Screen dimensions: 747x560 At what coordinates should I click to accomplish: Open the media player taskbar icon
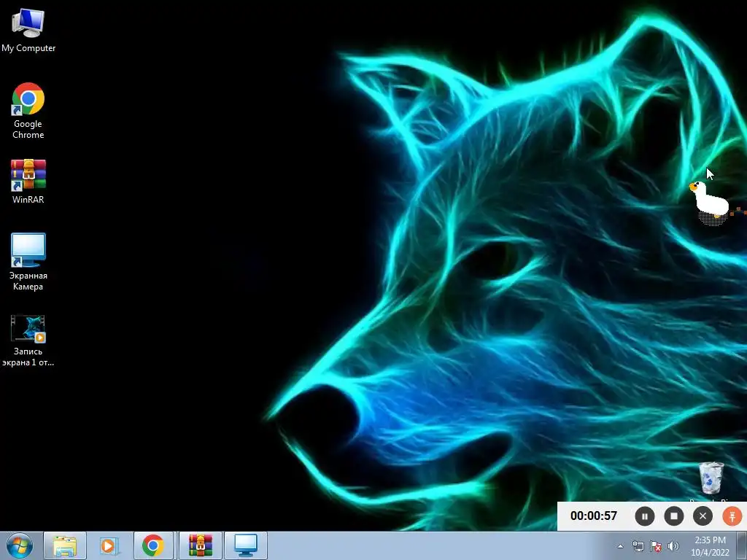[109, 545]
